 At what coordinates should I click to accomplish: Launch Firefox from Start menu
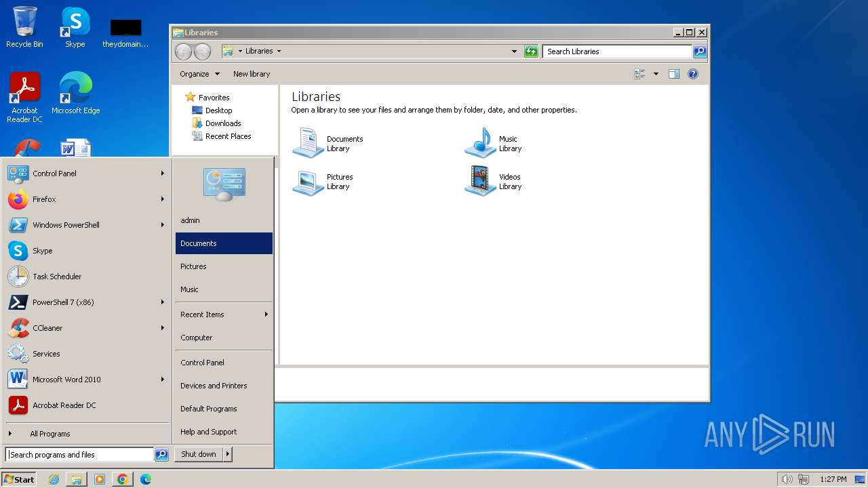click(x=87, y=199)
